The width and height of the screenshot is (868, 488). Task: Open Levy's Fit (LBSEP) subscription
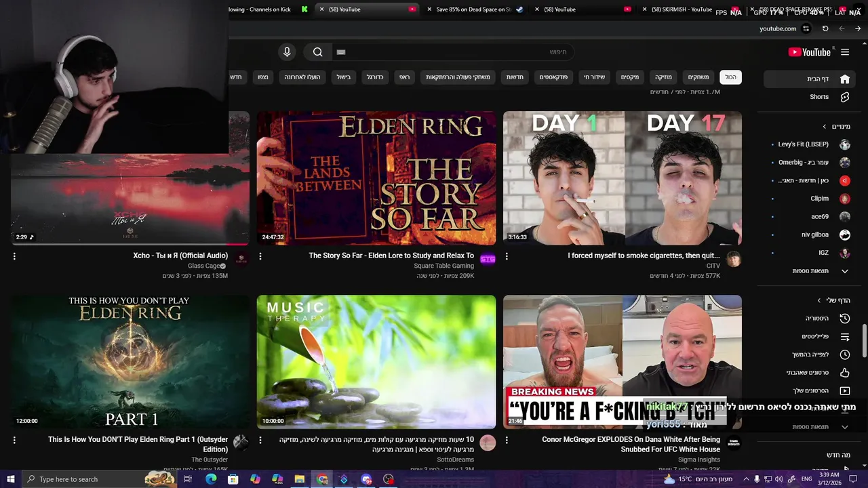coord(810,144)
